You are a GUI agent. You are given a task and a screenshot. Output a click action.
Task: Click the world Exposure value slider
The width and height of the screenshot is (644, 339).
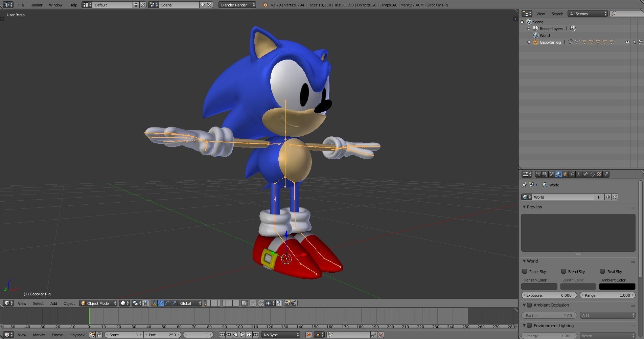click(549, 295)
